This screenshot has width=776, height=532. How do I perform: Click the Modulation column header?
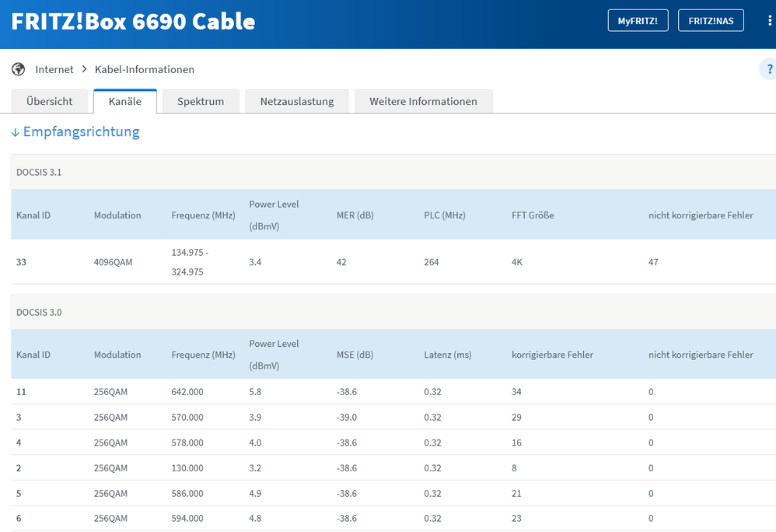click(x=117, y=215)
